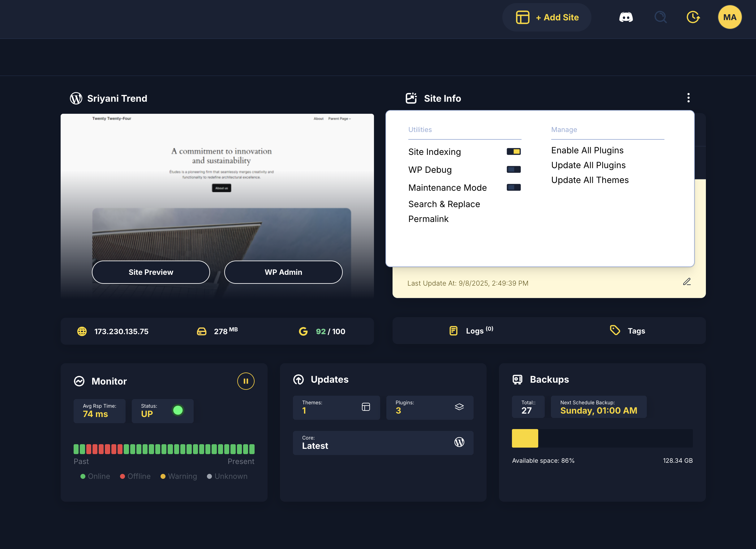The image size is (756, 549).
Task: Click the Plugins layers icon
Action: click(x=459, y=407)
